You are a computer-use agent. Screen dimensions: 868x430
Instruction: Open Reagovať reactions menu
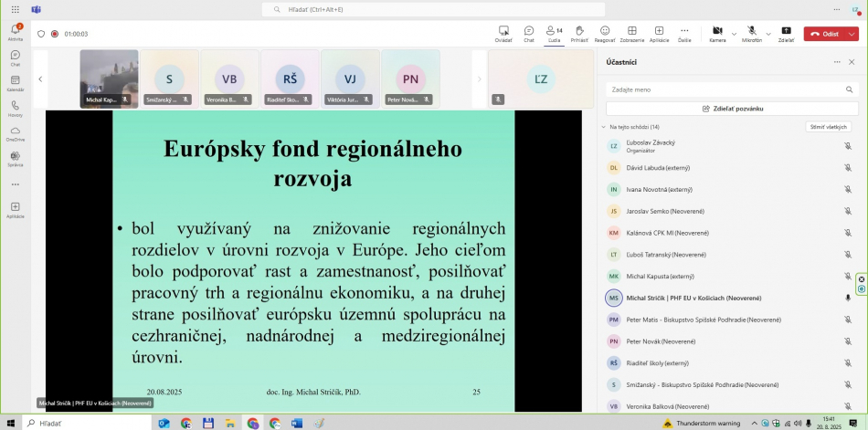coord(605,34)
